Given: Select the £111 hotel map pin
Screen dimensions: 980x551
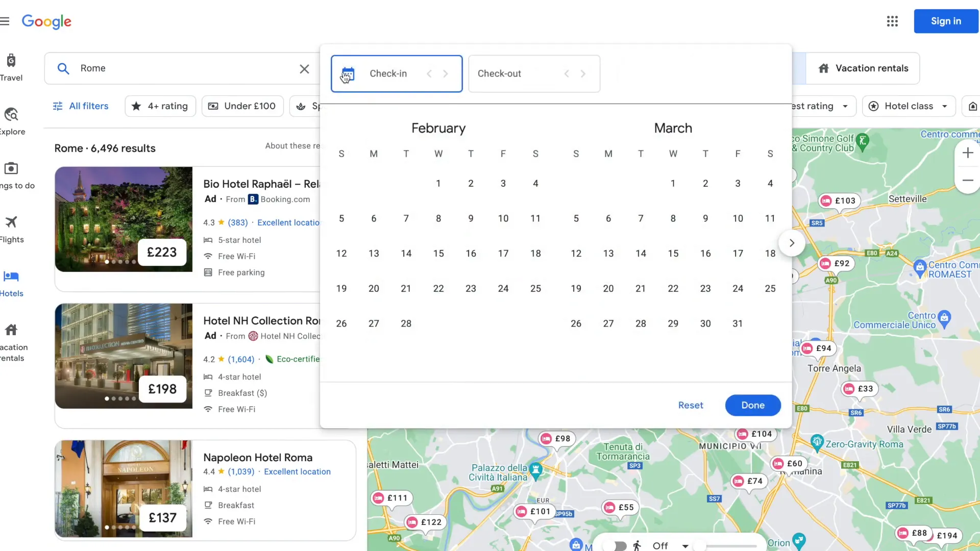Looking at the screenshot, I should 391,498.
